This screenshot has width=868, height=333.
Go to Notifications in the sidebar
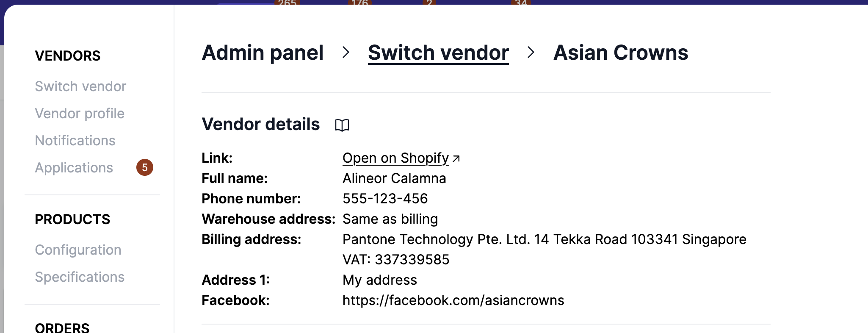[x=75, y=140]
